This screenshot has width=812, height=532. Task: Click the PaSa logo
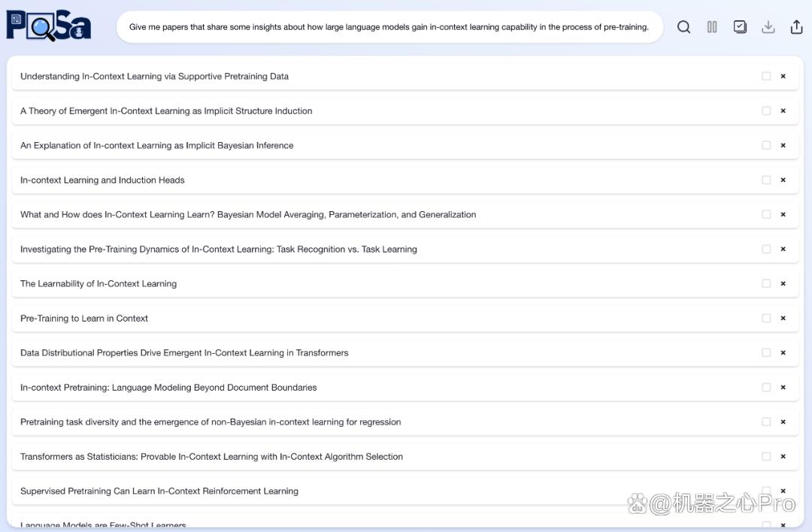pyautogui.click(x=49, y=26)
